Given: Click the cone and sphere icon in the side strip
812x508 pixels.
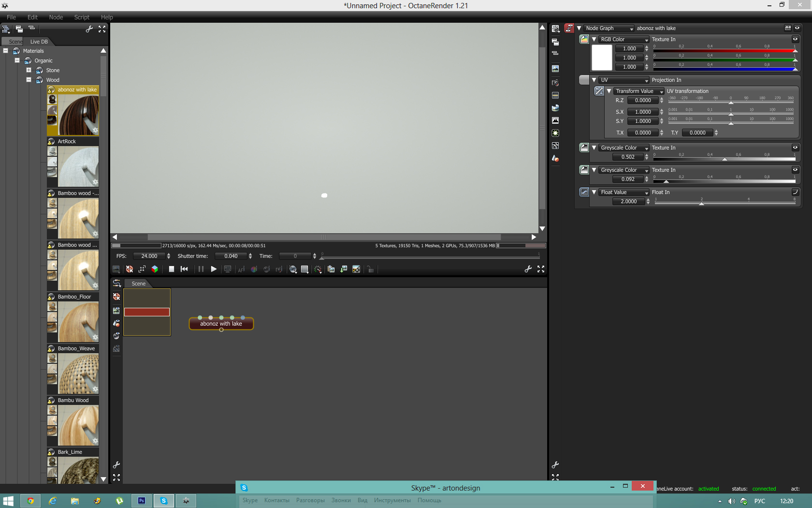Looking at the screenshot, I should [555, 158].
